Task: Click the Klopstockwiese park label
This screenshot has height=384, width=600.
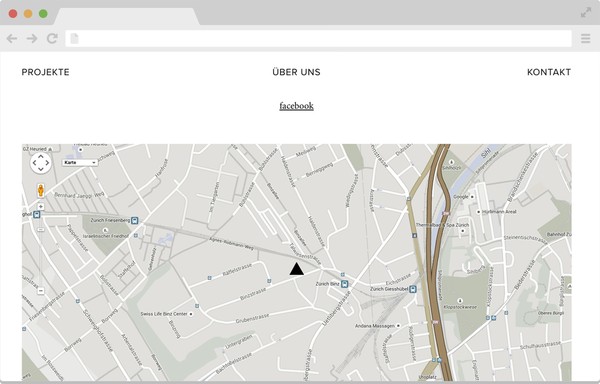Action: pos(460,307)
